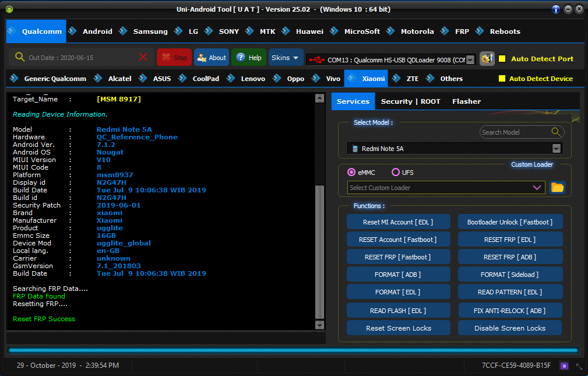Image resolution: width=588 pixels, height=376 pixels.
Task: Switch to the Qualcomm tab
Action: (x=36, y=31)
